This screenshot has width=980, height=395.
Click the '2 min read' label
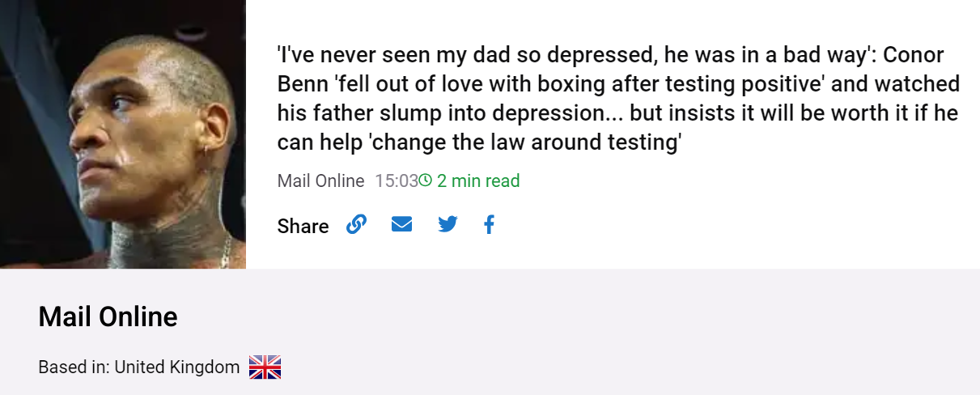478,181
